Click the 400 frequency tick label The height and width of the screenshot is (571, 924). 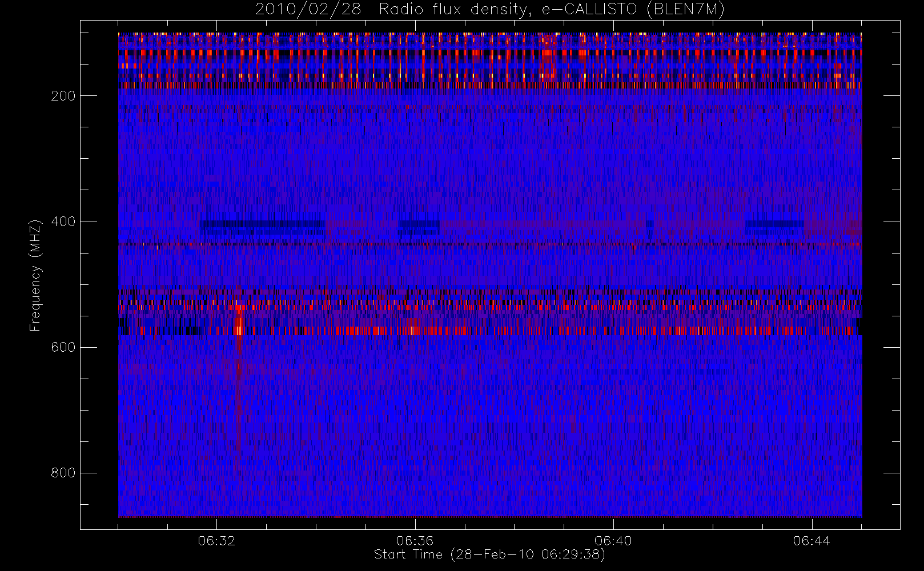pos(63,222)
